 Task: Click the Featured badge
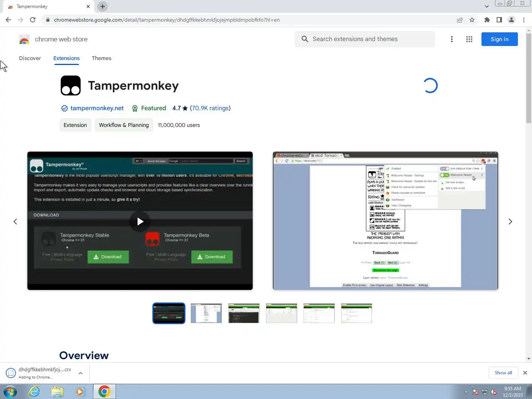(x=149, y=108)
